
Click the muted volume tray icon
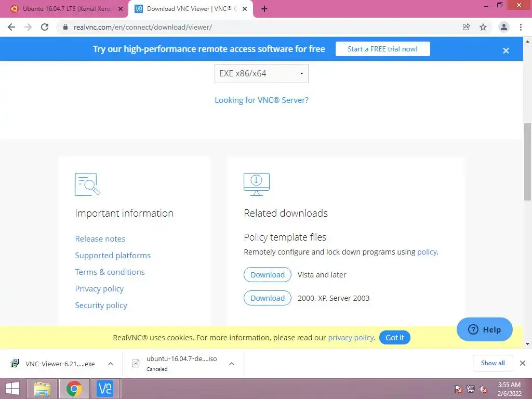click(483, 389)
